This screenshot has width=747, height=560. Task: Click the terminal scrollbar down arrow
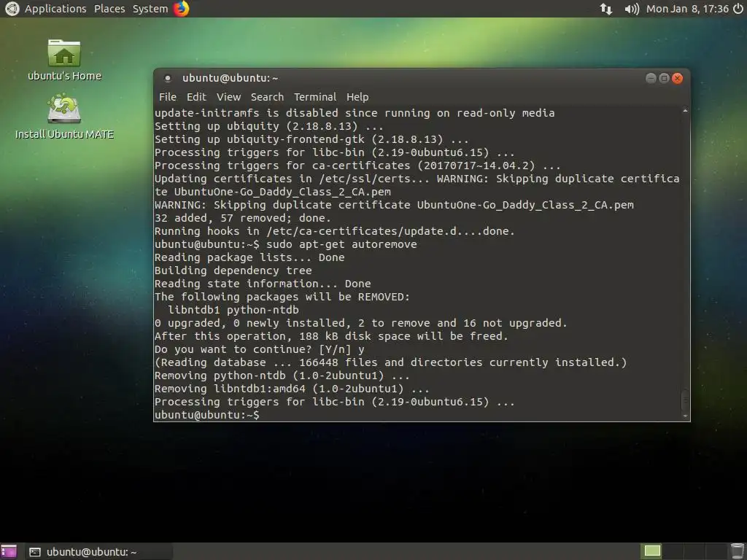click(x=685, y=416)
